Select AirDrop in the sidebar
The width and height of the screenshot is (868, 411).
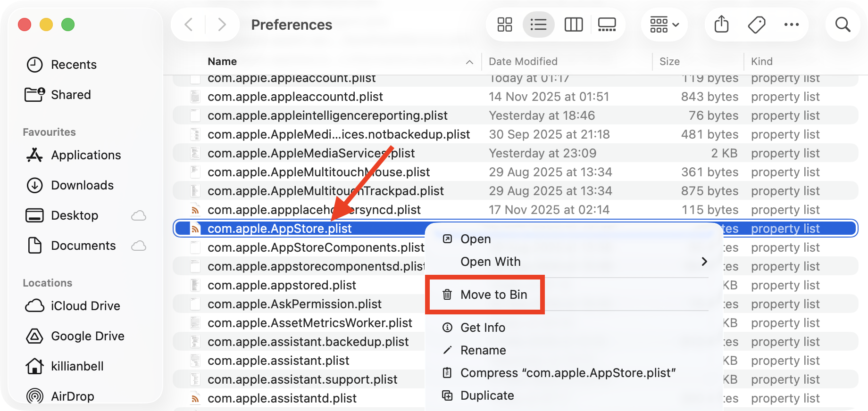pyautogui.click(x=73, y=396)
